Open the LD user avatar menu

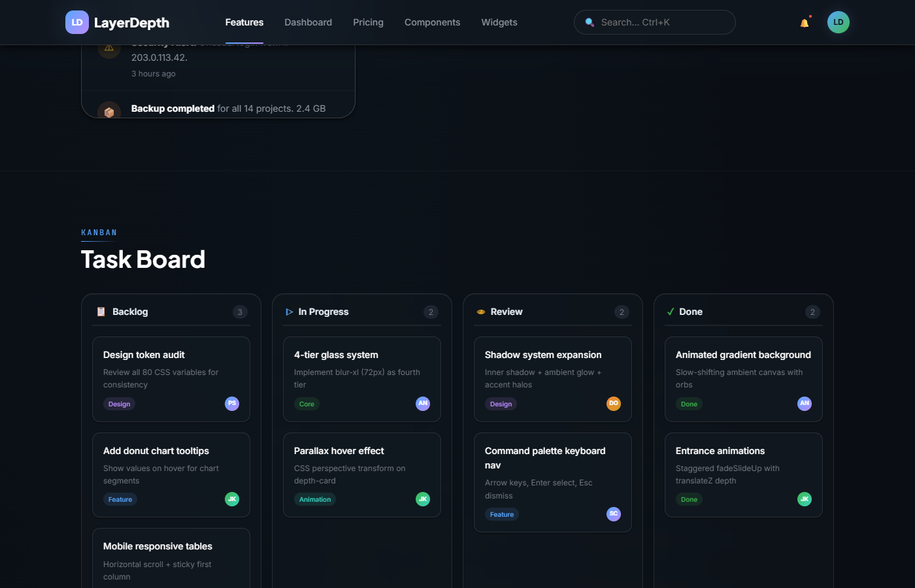coord(838,22)
